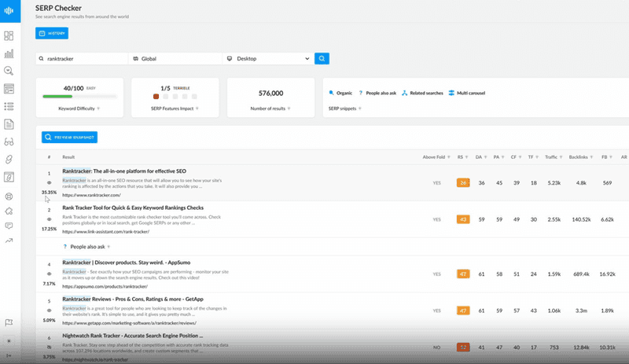Open the Global location selector
The width and height of the screenshot is (629, 364).
tap(175, 59)
